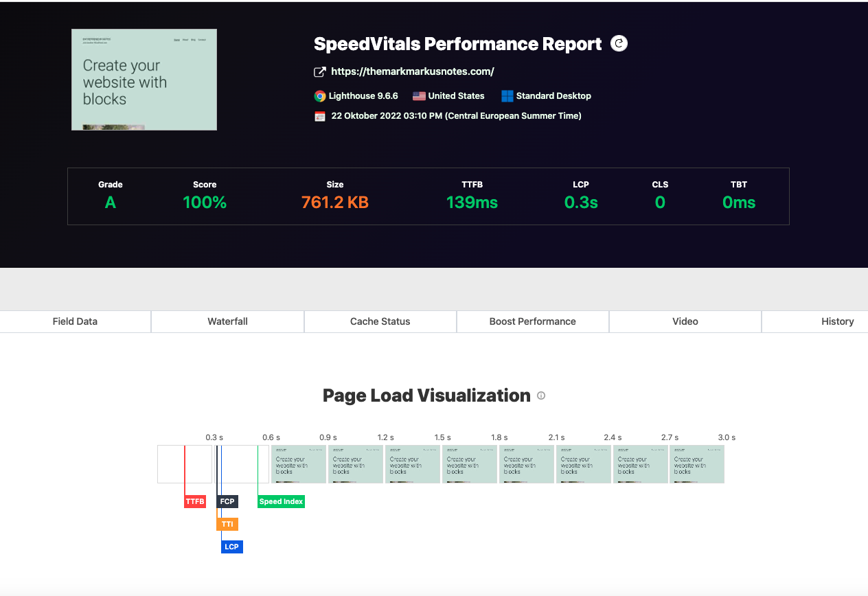
Task: Open the History tab
Action: coord(815,321)
